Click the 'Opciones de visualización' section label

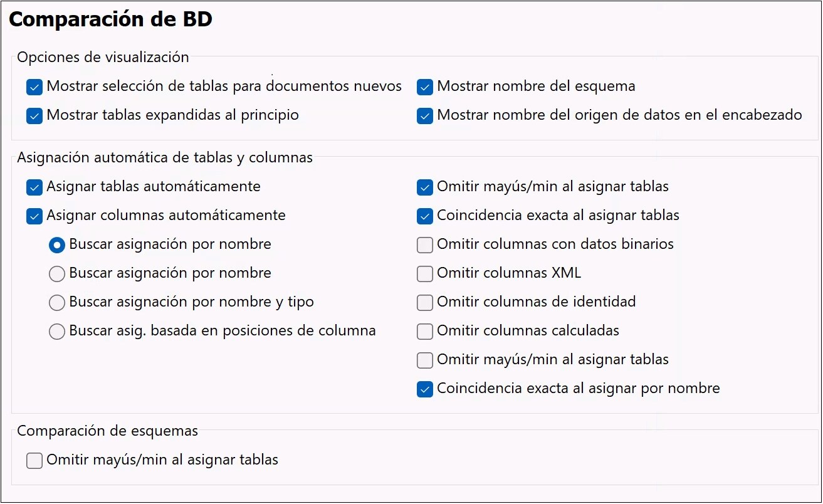[x=103, y=57]
